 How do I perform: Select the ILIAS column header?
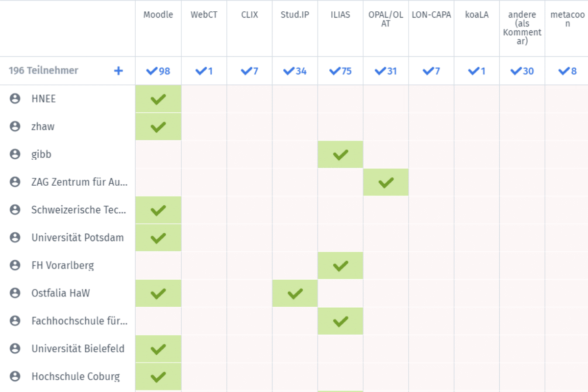[x=340, y=15]
